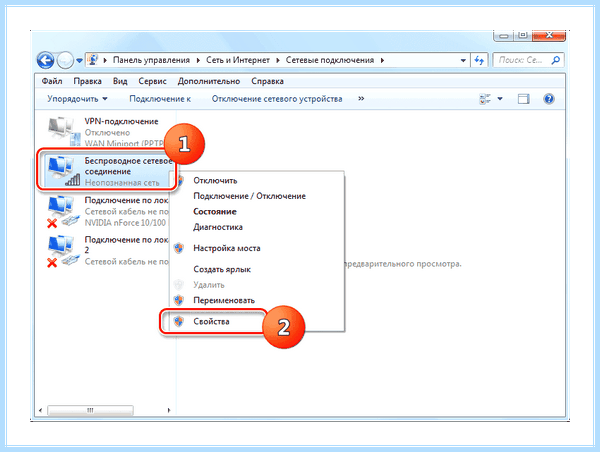Screen dimensions: 600x452
Task: Select Сетевые подключения in the breadcrumb
Action: [x=330, y=60]
